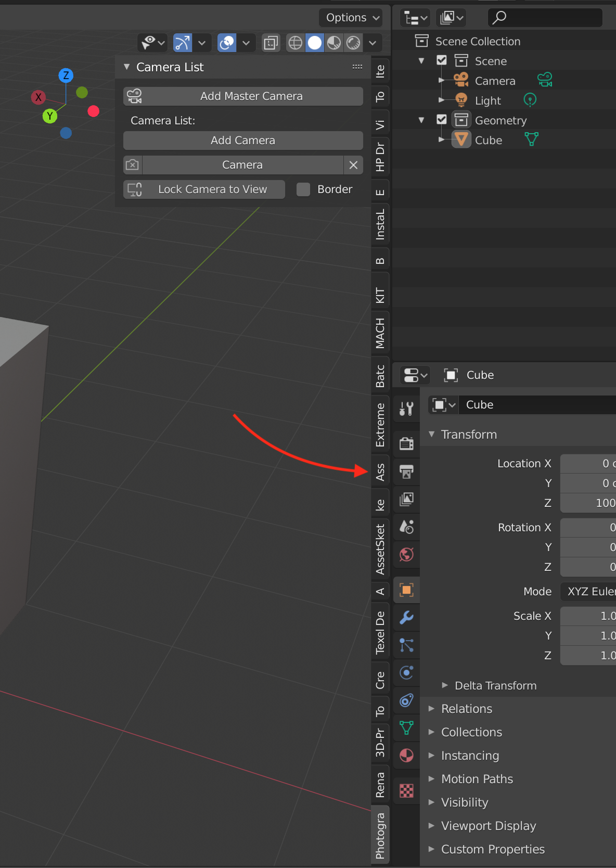Open the Object properties tab icon
Viewport: 616px width, 868px height.
[x=406, y=590]
